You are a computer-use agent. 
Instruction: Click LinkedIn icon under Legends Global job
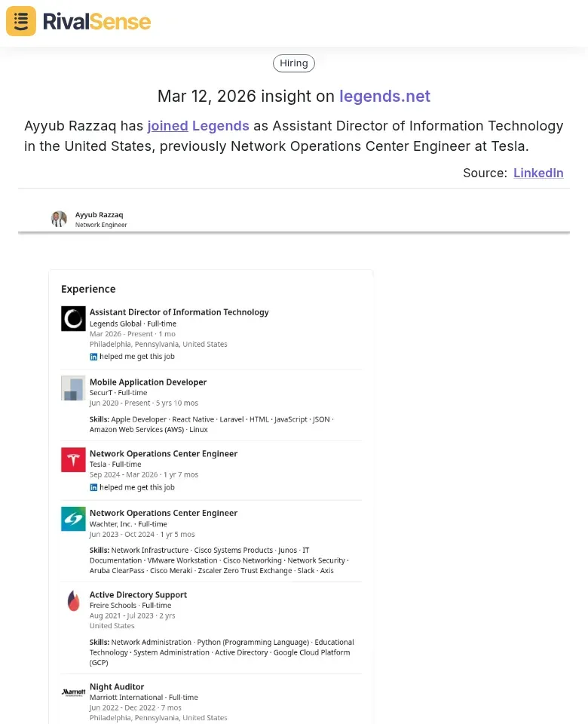pyautogui.click(x=93, y=356)
